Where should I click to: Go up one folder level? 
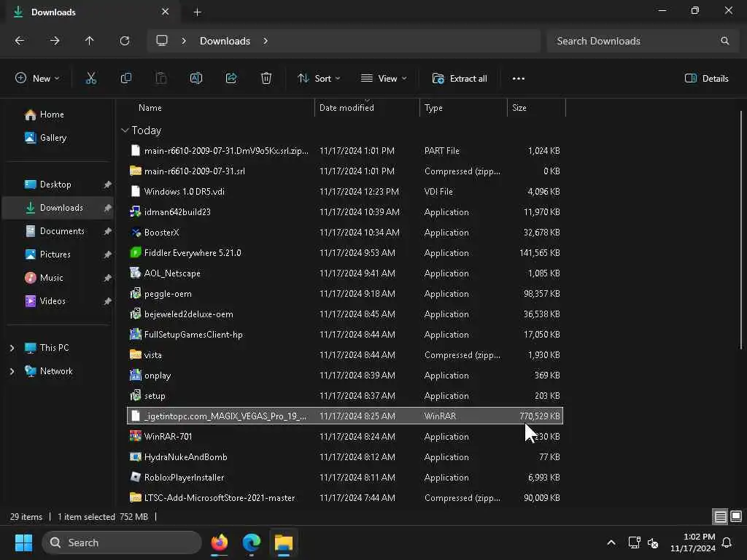point(89,41)
